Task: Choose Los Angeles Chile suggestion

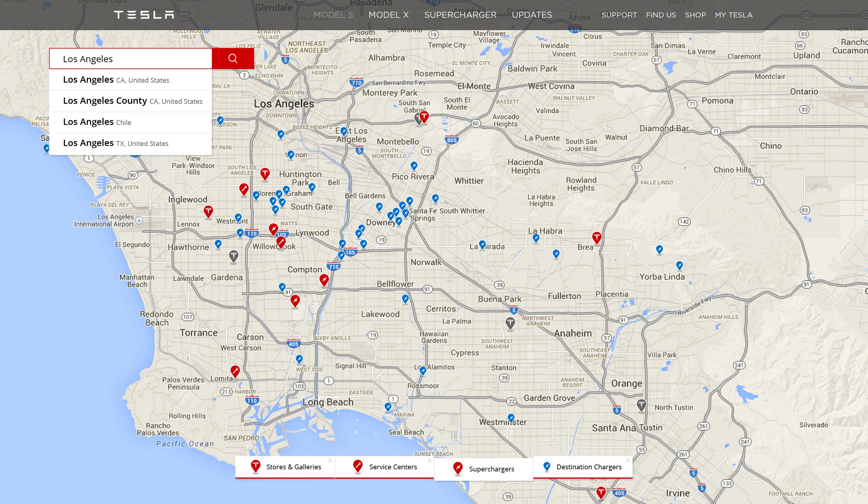Action: pyautogui.click(x=131, y=122)
